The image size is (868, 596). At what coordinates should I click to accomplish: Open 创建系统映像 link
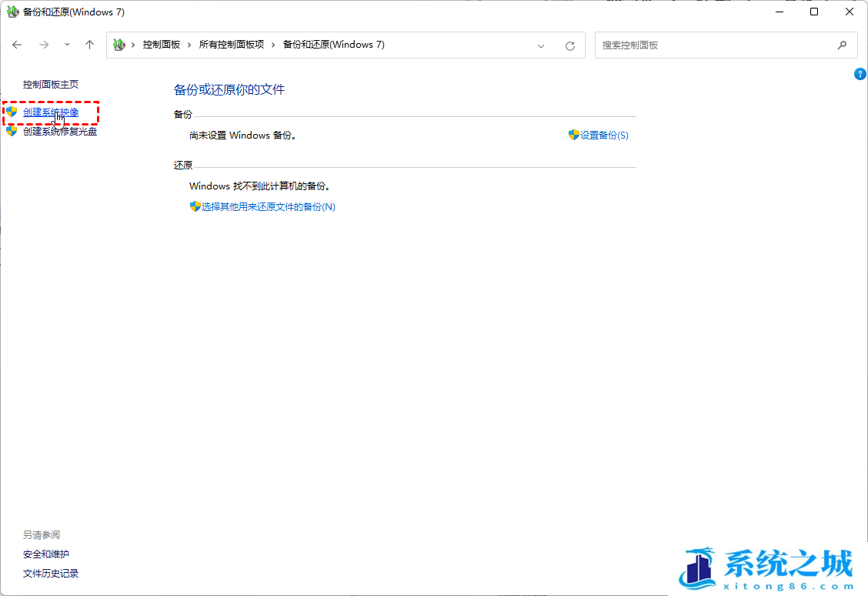click(x=51, y=112)
